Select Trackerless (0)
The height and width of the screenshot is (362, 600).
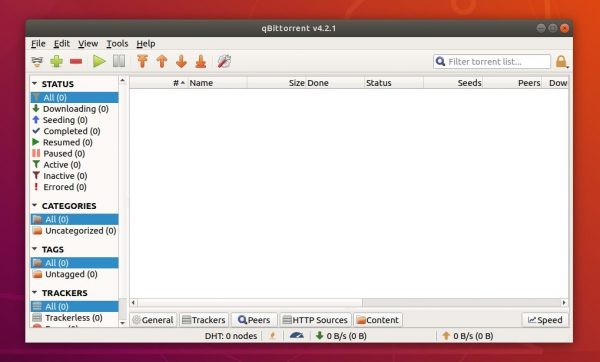(75, 318)
